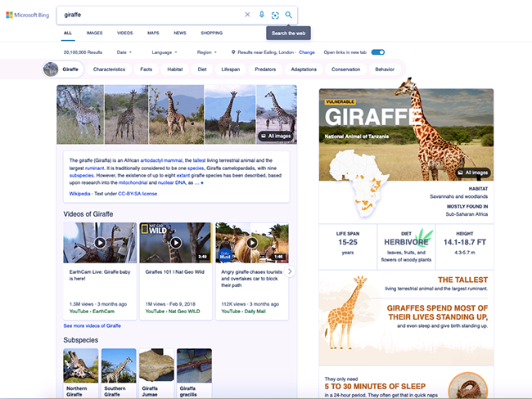
Task: Open the Region filter dropdown
Action: tap(206, 52)
